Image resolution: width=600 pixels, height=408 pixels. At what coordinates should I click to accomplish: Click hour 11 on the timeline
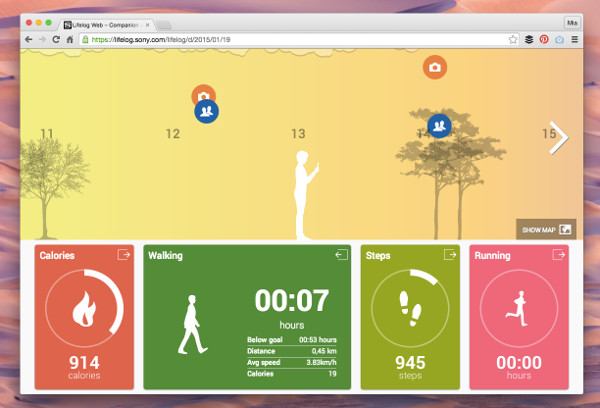[47, 134]
